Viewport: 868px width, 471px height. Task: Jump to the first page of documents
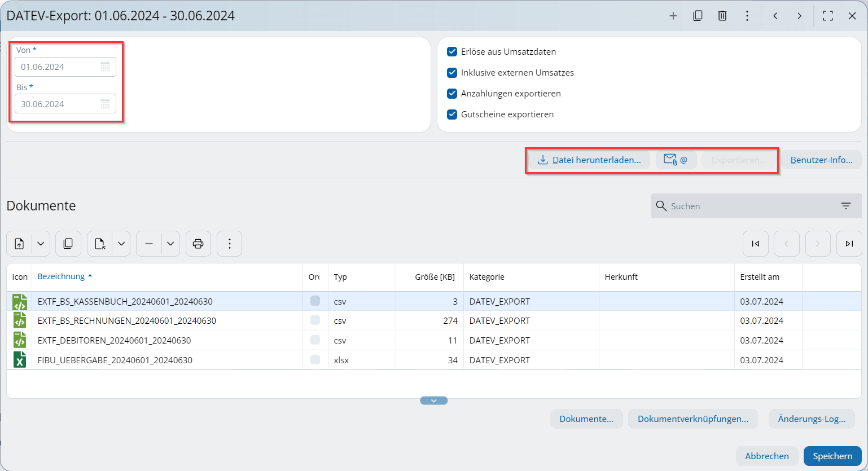tap(756, 244)
